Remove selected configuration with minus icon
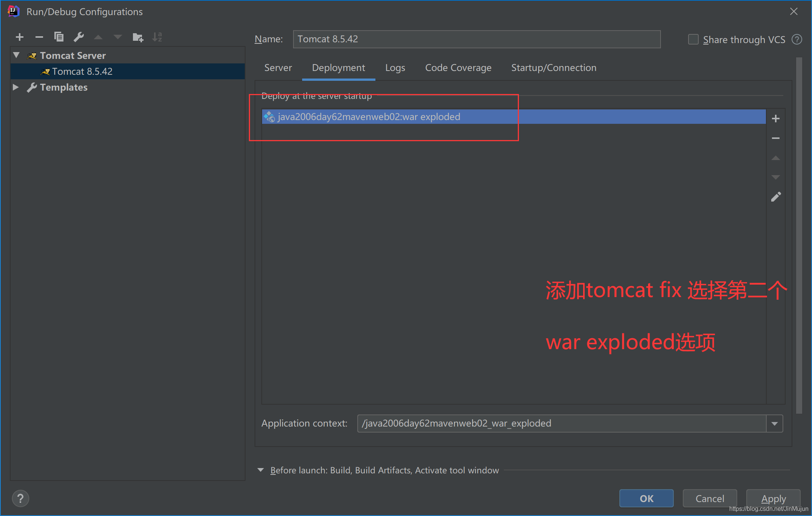This screenshot has height=516, width=812. [x=39, y=37]
